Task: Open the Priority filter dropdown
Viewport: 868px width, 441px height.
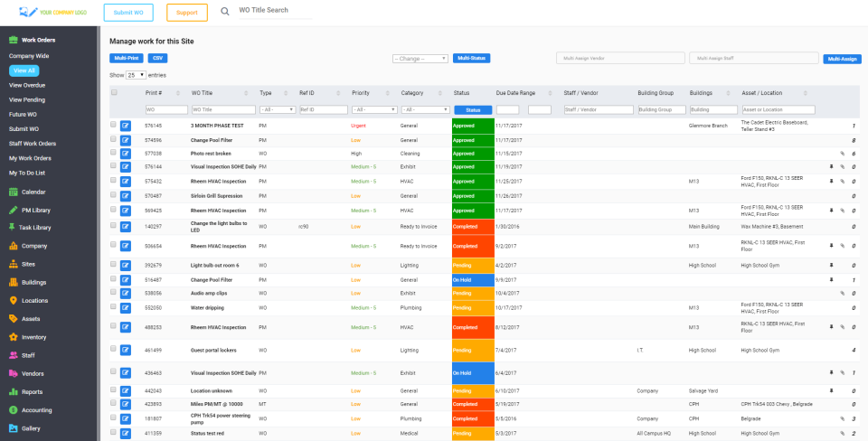Action: [x=374, y=109]
